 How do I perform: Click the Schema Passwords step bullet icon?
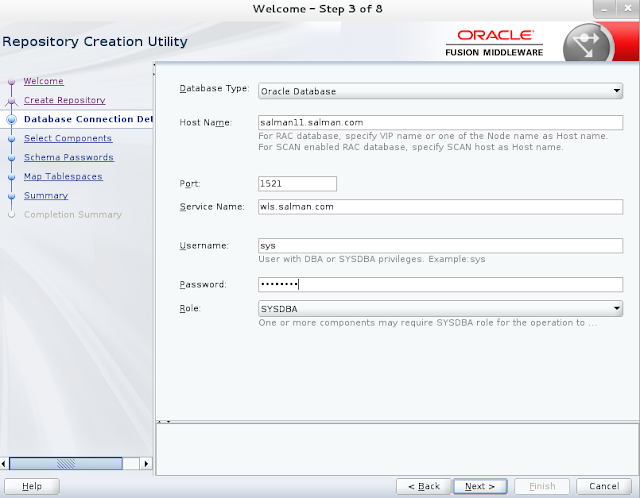[x=11, y=158]
